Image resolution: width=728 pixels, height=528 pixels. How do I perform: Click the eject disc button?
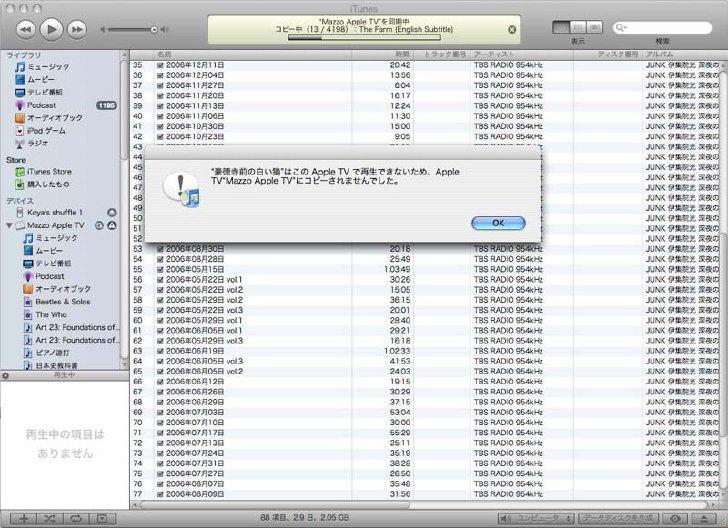pyautogui.click(x=704, y=519)
